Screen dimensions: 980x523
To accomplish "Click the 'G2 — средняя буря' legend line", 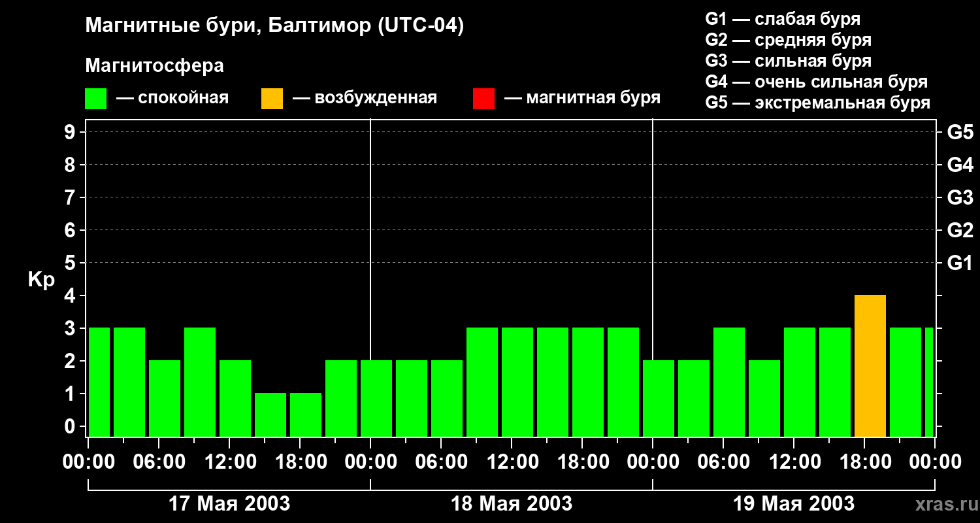I will (x=788, y=40).
